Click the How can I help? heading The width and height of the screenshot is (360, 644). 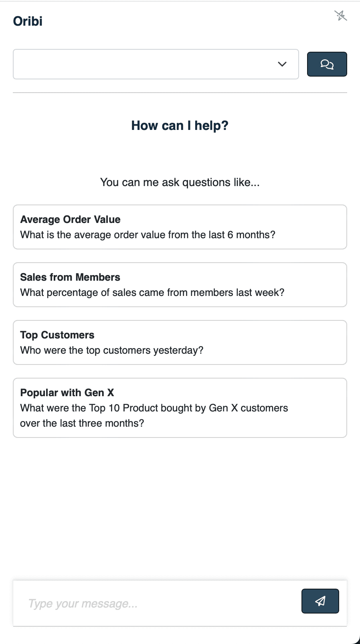(x=180, y=126)
